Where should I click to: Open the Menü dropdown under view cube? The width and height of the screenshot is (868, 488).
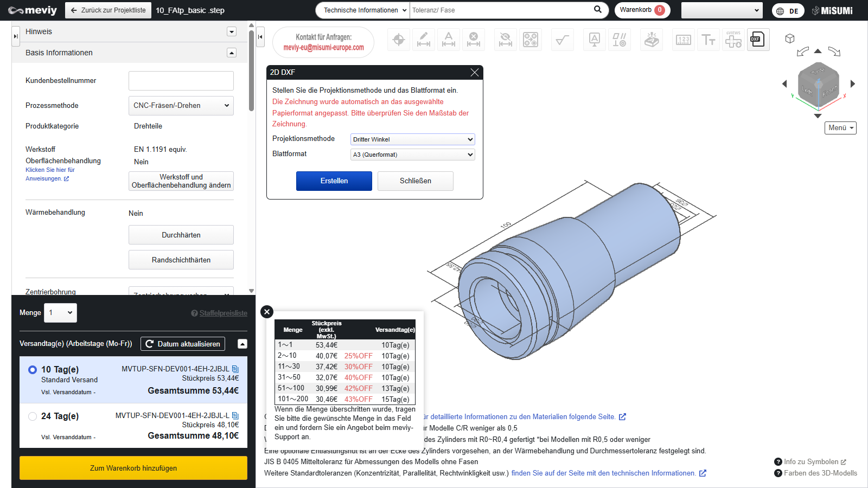840,128
